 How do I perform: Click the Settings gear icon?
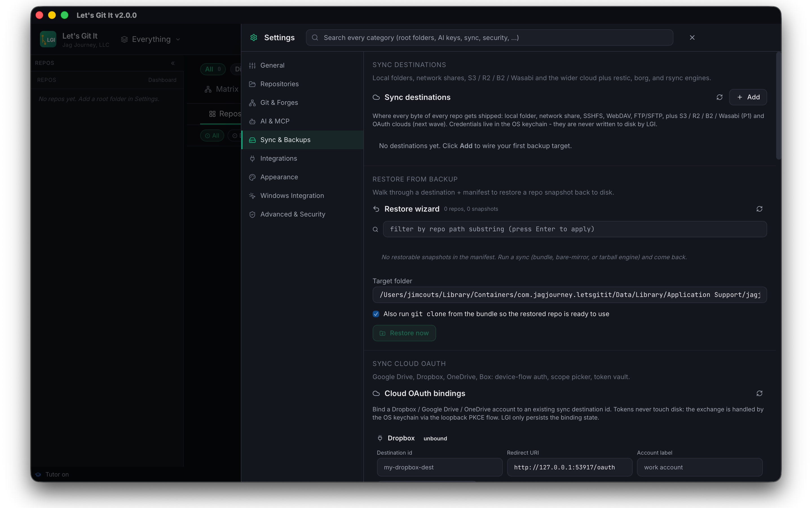click(x=254, y=38)
